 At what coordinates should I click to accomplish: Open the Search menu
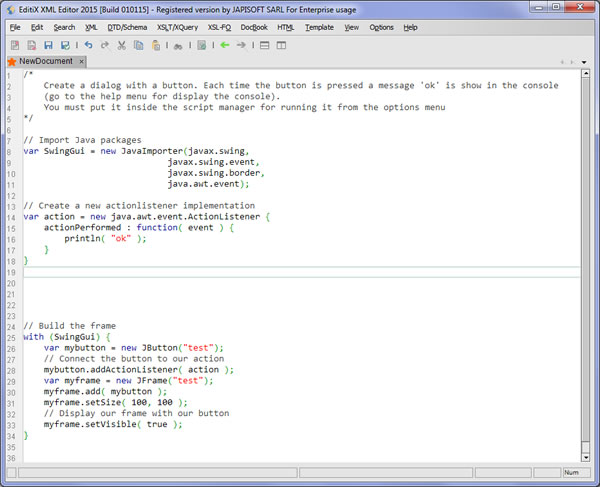[64, 28]
